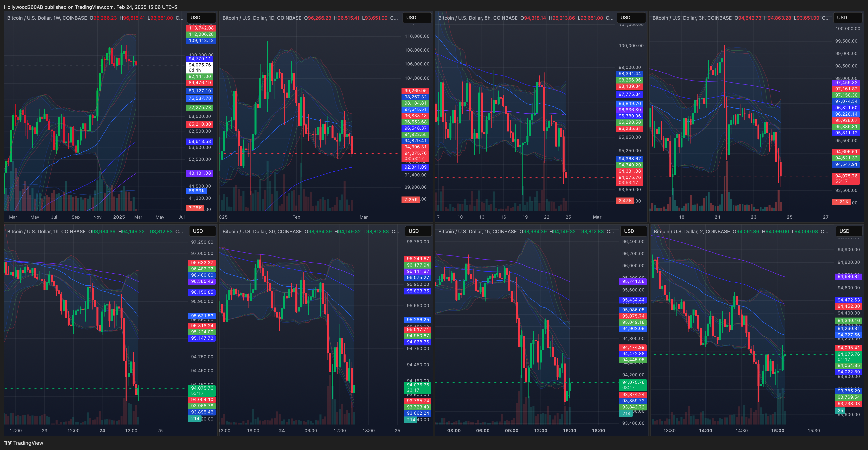The width and height of the screenshot is (868, 450).
Task: Click '09:00' on the 15-minute time axis
Action: 511,431
